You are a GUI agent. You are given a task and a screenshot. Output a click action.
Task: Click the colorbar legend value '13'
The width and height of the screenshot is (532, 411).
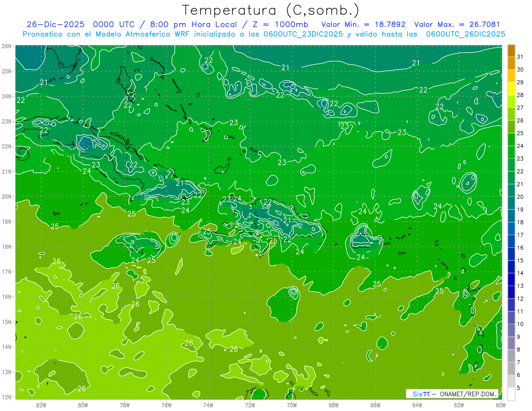point(520,286)
